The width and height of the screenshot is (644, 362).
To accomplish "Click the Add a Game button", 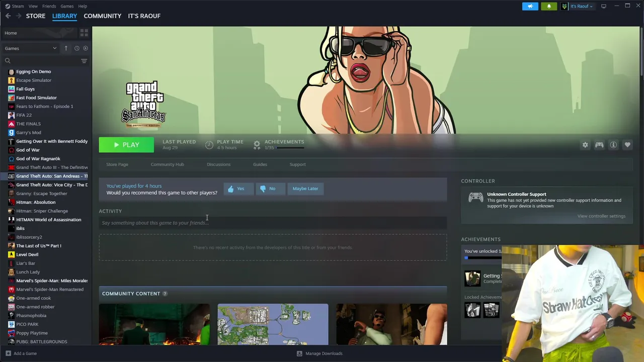I will tap(21, 353).
